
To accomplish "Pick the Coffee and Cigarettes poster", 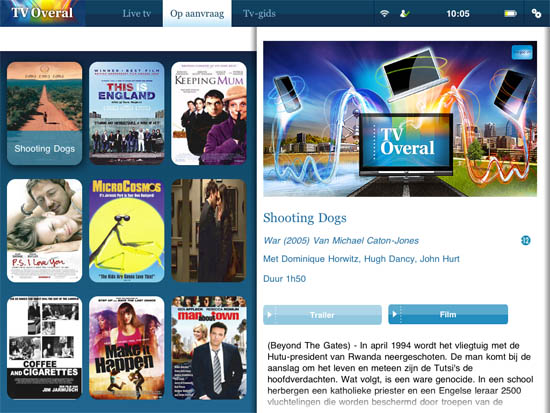I will (45, 348).
